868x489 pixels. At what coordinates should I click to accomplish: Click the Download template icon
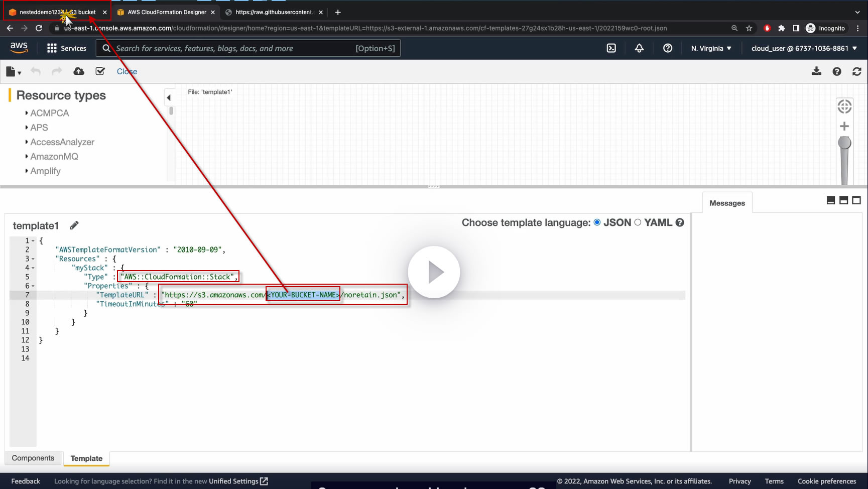(817, 71)
